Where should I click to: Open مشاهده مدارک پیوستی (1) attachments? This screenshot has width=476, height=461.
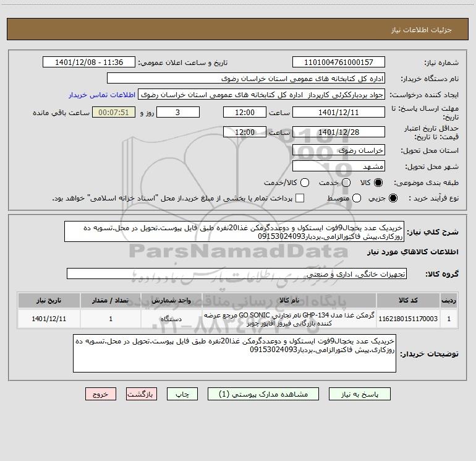pos(263,394)
